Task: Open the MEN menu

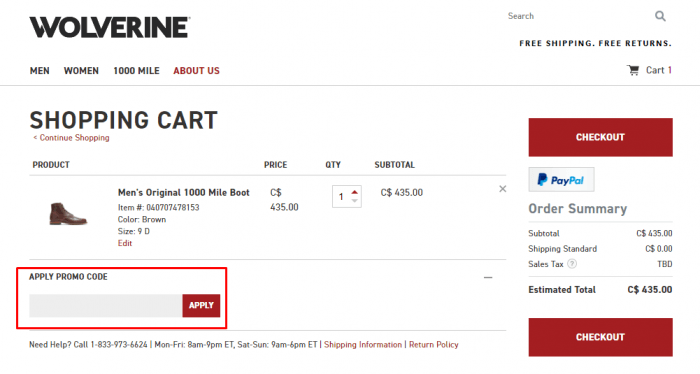Action: tap(40, 71)
